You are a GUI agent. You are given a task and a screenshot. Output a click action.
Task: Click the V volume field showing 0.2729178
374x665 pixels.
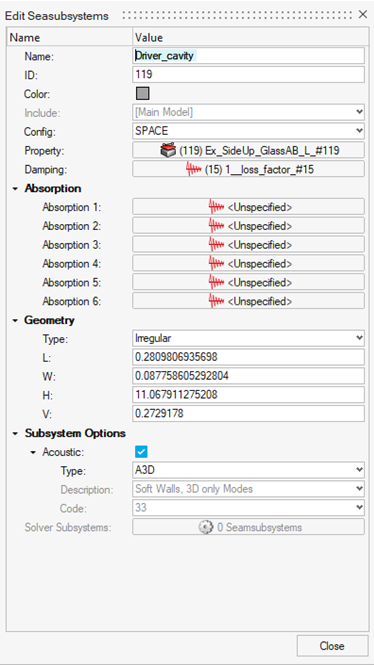[248, 414]
